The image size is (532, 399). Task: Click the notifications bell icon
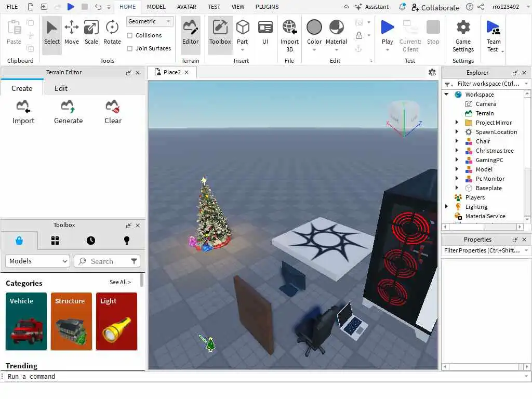[x=402, y=7]
